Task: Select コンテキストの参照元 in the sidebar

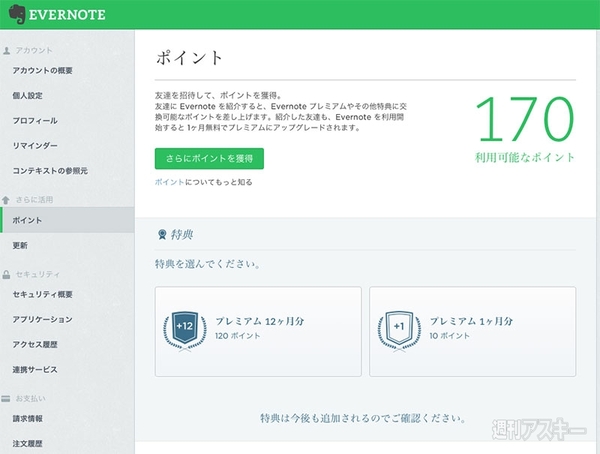Action: pos(50,171)
